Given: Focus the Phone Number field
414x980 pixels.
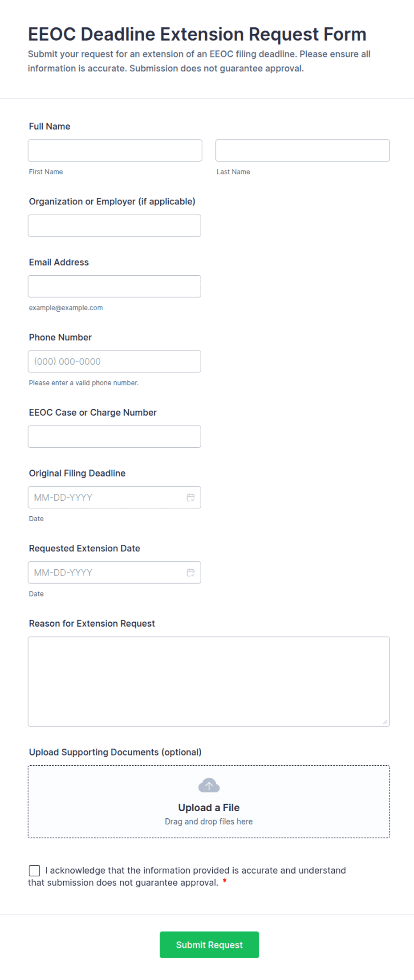Looking at the screenshot, I should (x=114, y=362).
